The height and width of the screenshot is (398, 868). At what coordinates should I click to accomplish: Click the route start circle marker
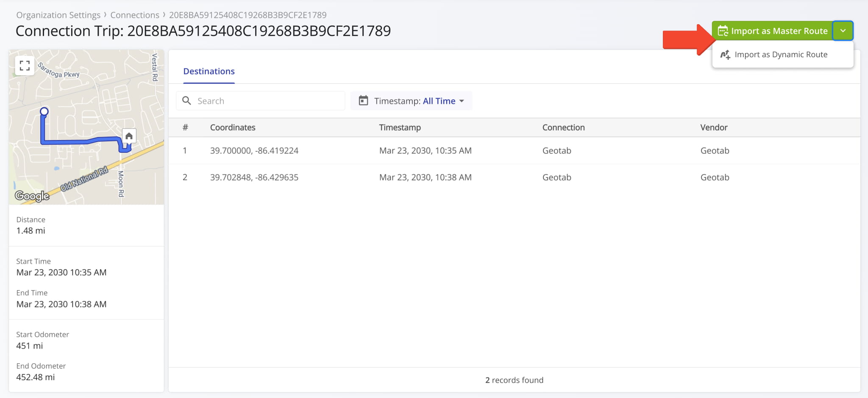[x=44, y=112]
